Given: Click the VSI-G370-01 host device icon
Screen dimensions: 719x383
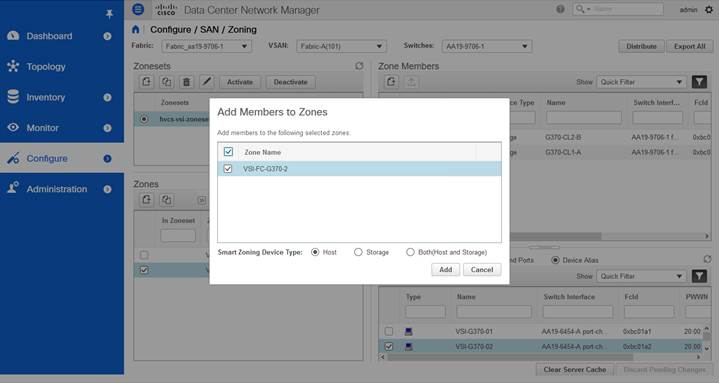Looking at the screenshot, I should [409, 331].
